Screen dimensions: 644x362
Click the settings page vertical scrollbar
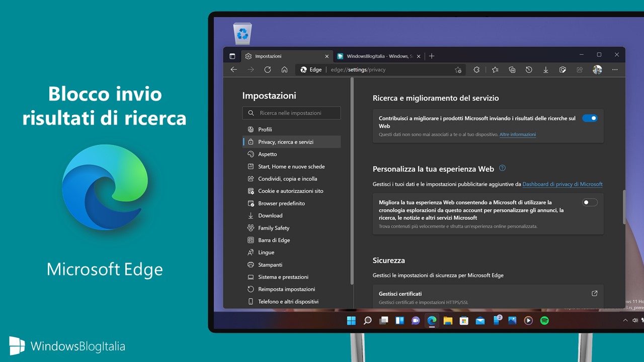pyautogui.click(x=624, y=207)
